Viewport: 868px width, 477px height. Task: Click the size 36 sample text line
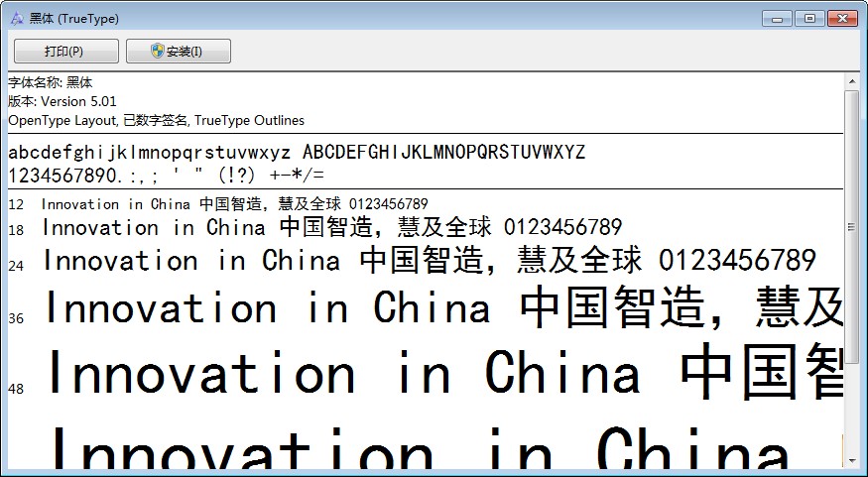click(443, 308)
